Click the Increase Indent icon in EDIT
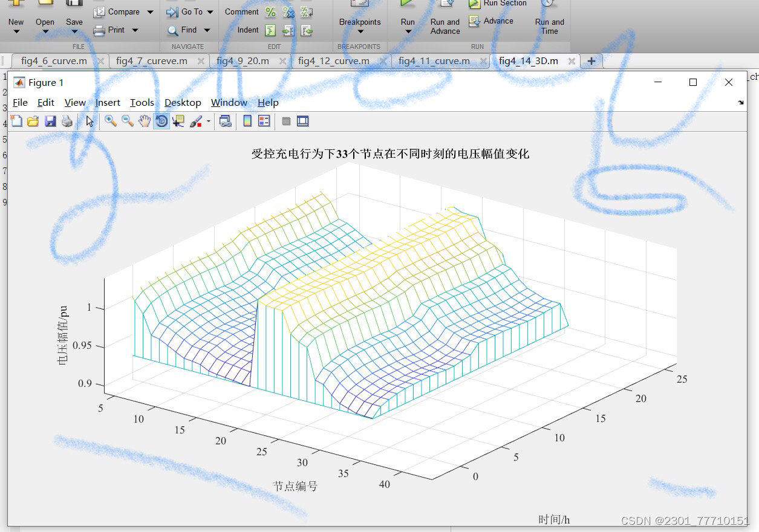 (x=288, y=30)
